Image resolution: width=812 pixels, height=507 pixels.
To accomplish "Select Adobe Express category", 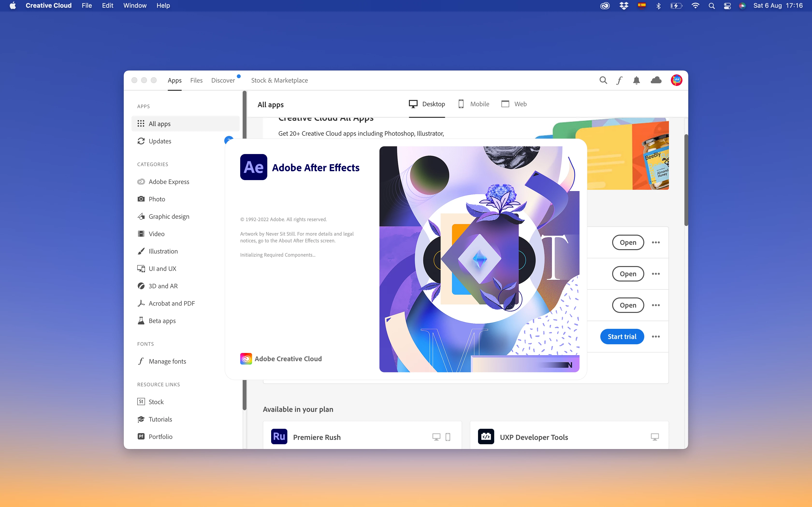I will tap(168, 182).
